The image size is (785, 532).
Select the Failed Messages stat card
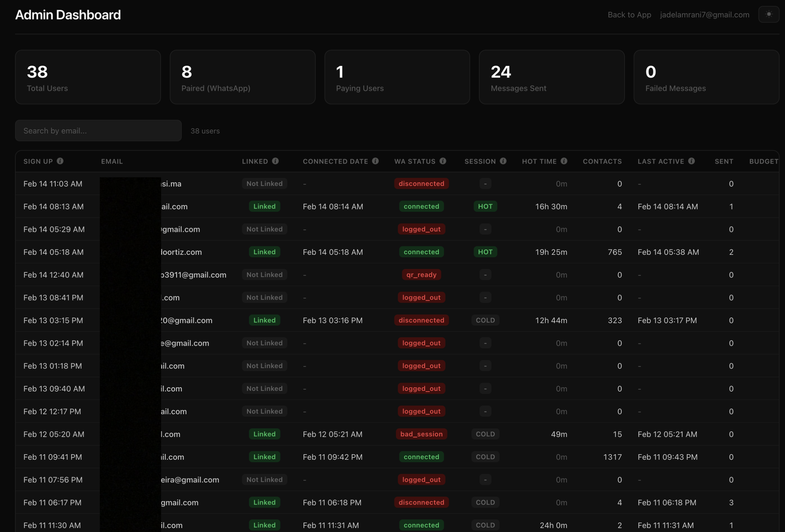[x=706, y=77]
